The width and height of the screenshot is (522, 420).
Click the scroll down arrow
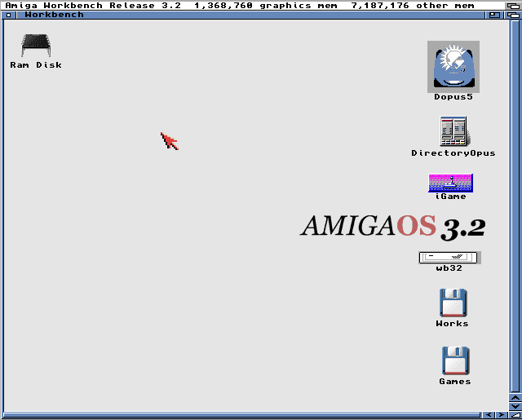[515, 406]
